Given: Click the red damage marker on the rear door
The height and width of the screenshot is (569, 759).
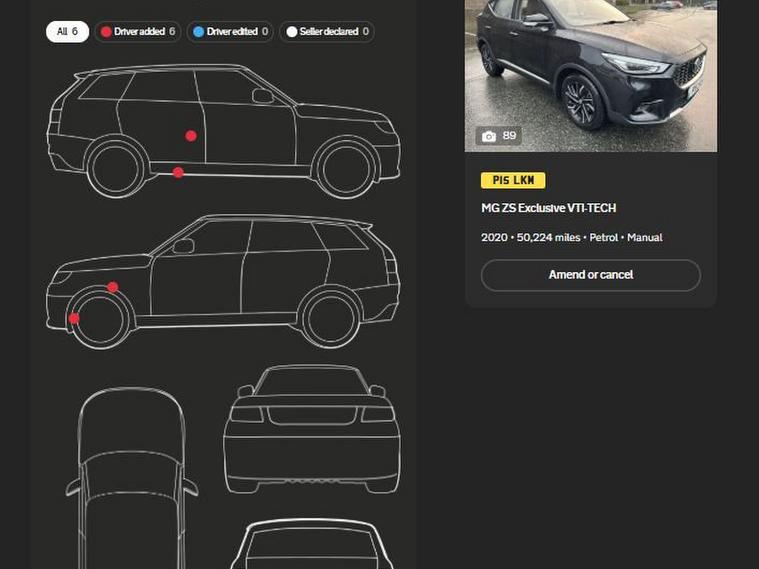Looking at the screenshot, I should coord(191,136).
